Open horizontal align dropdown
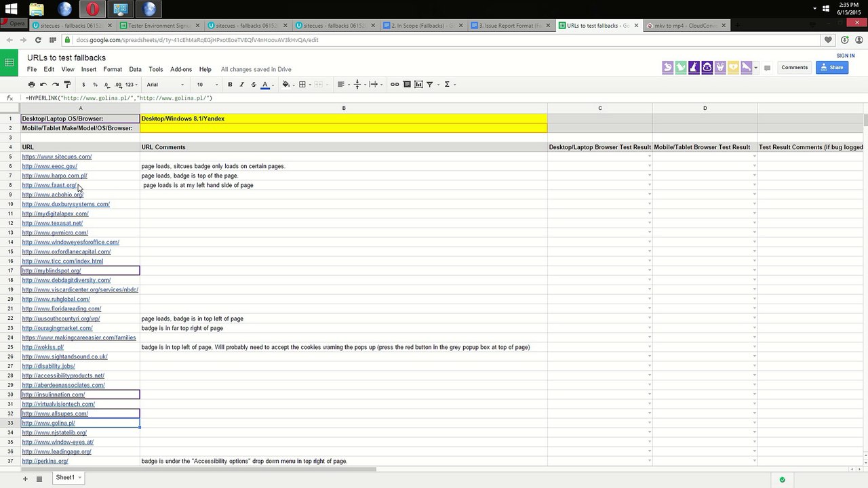This screenshot has width=868, height=488. click(x=342, y=85)
